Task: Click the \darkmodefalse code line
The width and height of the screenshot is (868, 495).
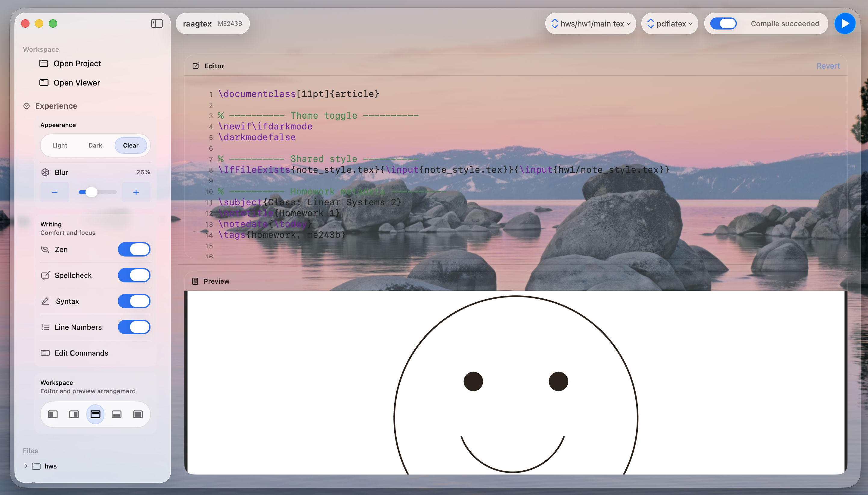Action: coord(257,137)
